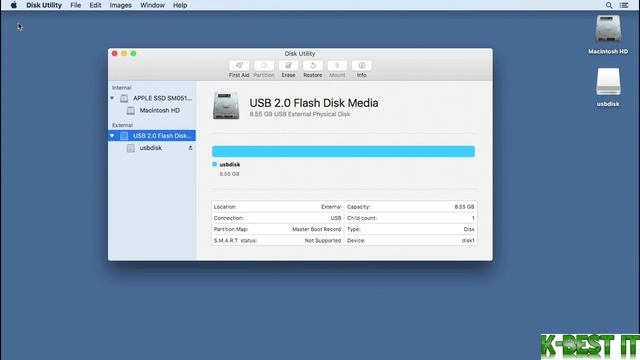This screenshot has width=640, height=360.
Task: Minimize the Disk Utility window
Action: (x=124, y=53)
